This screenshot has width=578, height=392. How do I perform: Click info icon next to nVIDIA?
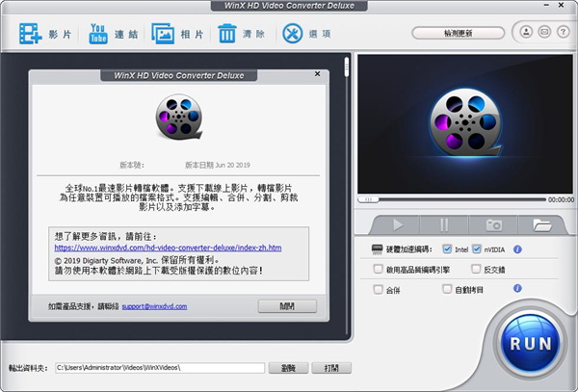click(x=517, y=249)
